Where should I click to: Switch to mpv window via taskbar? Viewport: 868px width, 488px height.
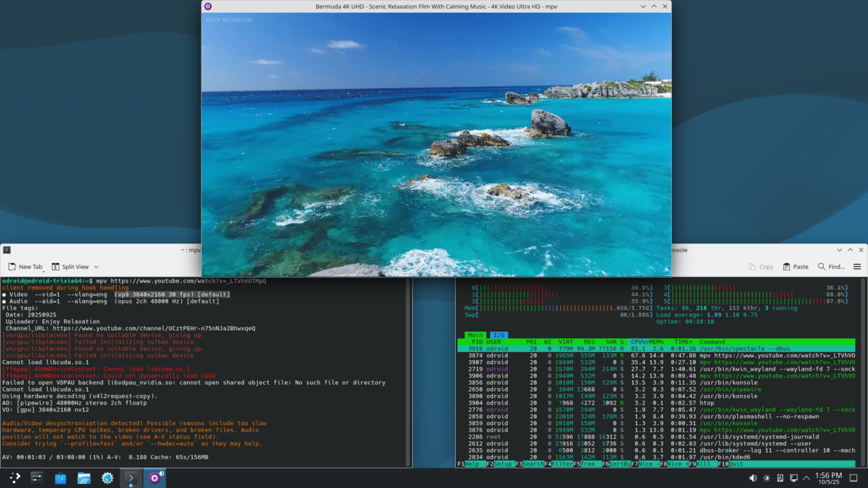(x=155, y=478)
